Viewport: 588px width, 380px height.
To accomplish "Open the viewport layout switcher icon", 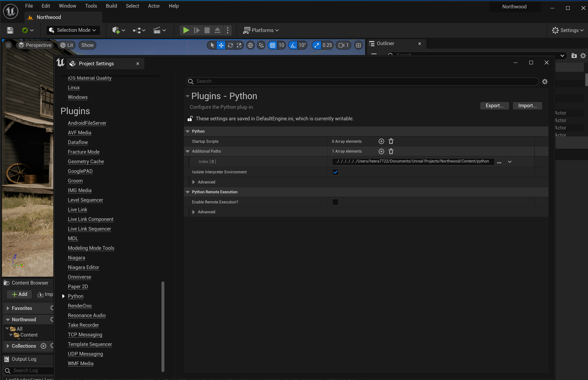I will tap(358, 45).
